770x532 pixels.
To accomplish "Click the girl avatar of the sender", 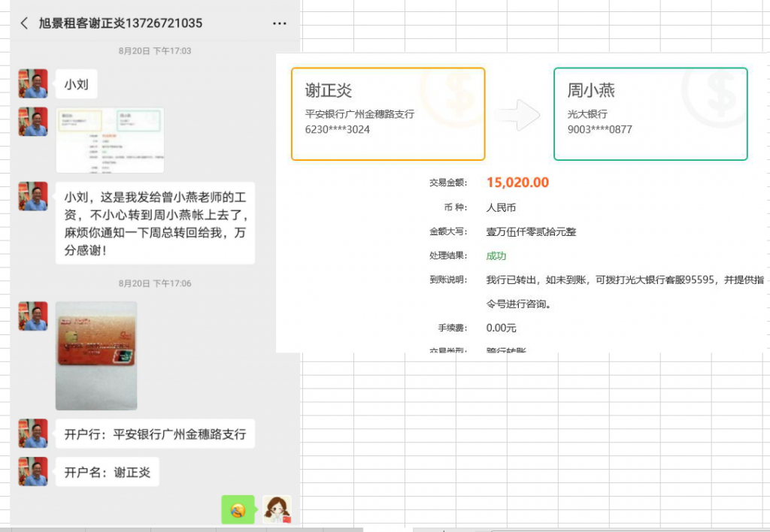I will pyautogui.click(x=277, y=509).
